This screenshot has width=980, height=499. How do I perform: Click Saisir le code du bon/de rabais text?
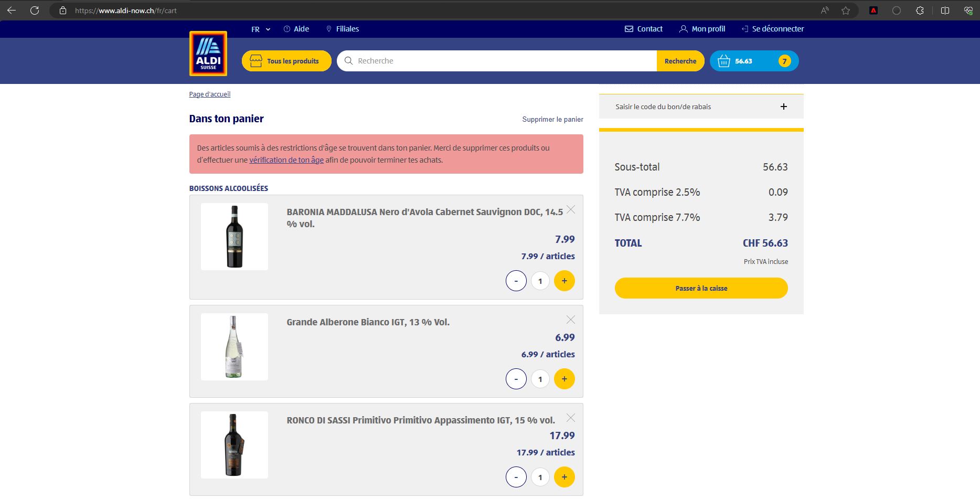point(663,107)
